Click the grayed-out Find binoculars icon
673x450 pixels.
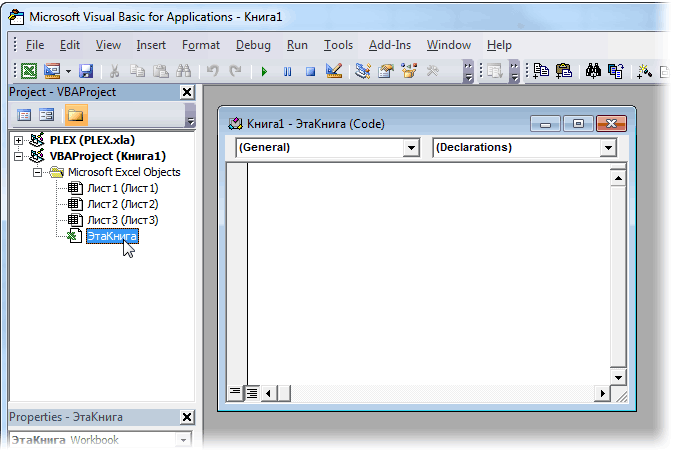[x=184, y=71]
